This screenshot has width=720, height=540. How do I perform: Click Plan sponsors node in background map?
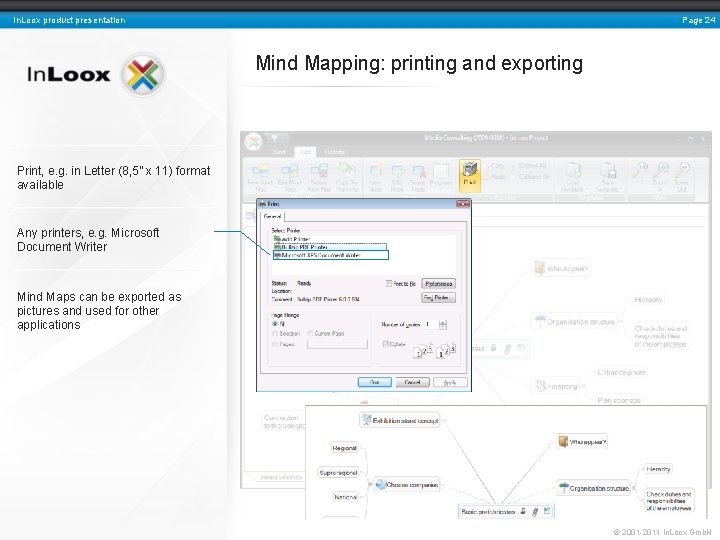pos(619,400)
